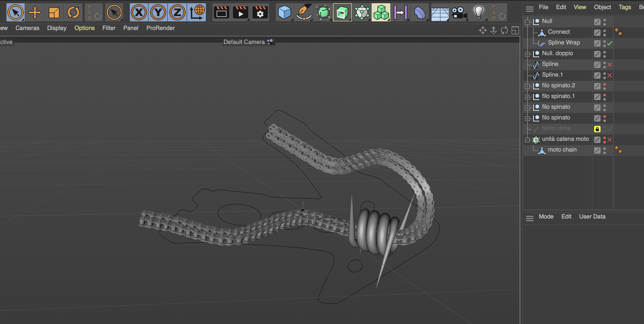Select the Move tool in the toolbar
644x324 pixels.
(35, 12)
